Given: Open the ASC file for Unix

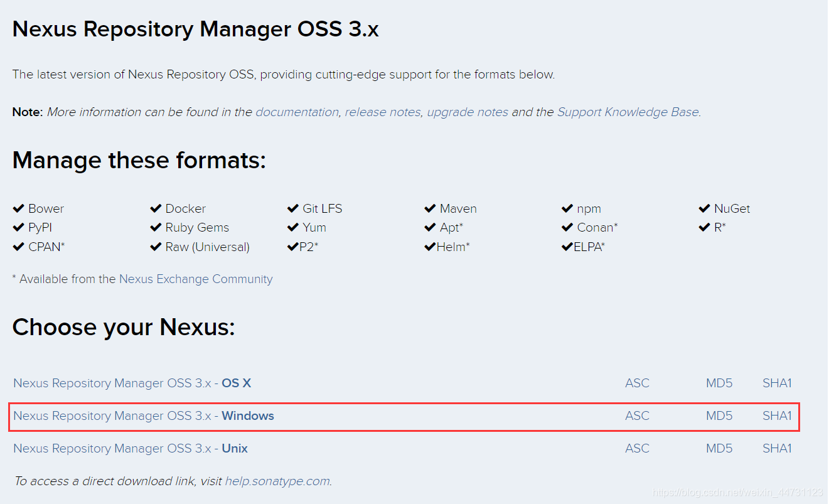Looking at the screenshot, I should coord(637,448).
